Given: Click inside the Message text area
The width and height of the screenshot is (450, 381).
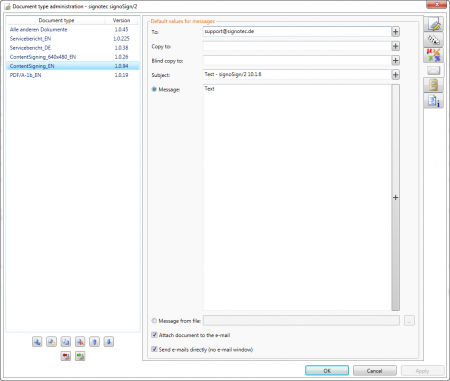Looking at the screenshot, I should [x=297, y=197].
